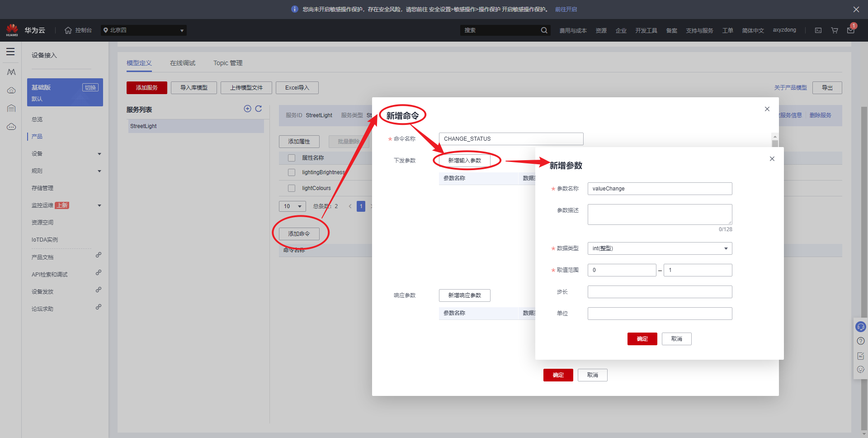Screen dimensions: 868x438
Task: Click the 导出 button
Action: [827, 88]
